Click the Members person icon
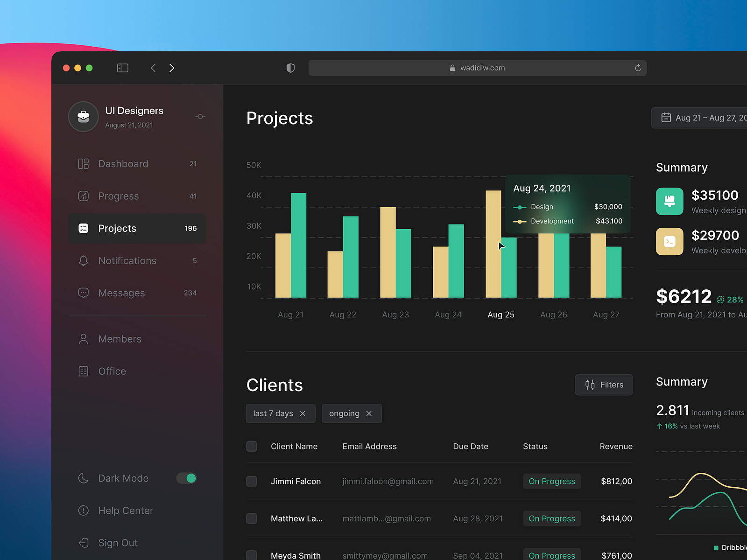Screen dimensions: 747x560 (84, 339)
